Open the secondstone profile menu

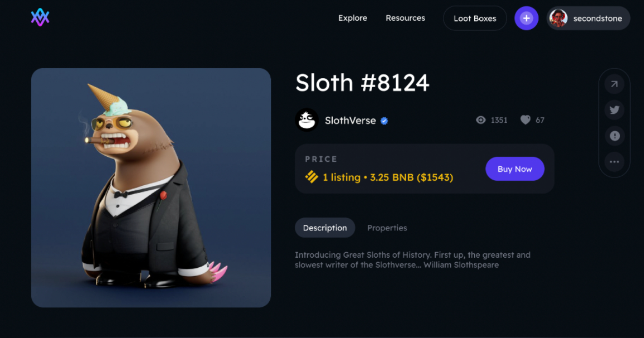click(x=588, y=18)
